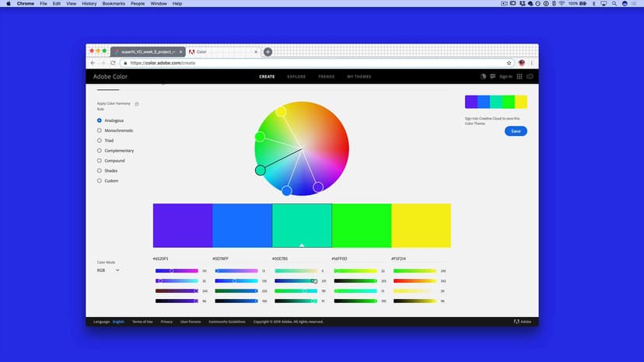Image resolution: width=644 pixels, height=362 pixels.
Task: Click the color wheel icon in Adobe header
Action: (483, 76)
